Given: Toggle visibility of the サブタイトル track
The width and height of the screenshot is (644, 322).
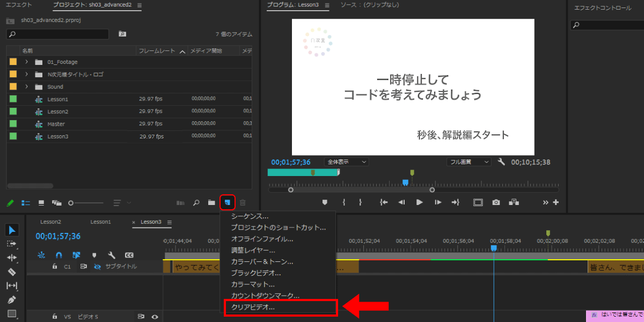Looking at the screenshot, I should point(97,266).
